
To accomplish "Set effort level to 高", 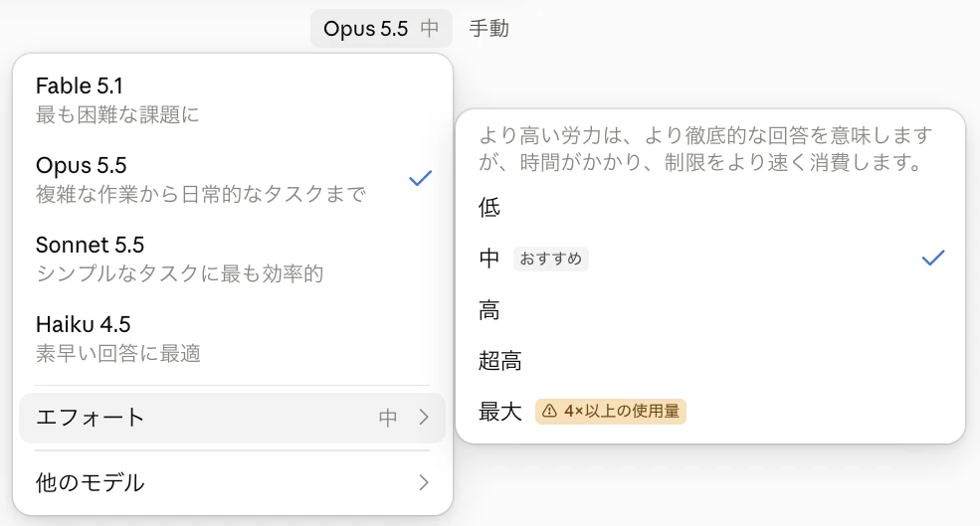I will click(x=710, y=309).
